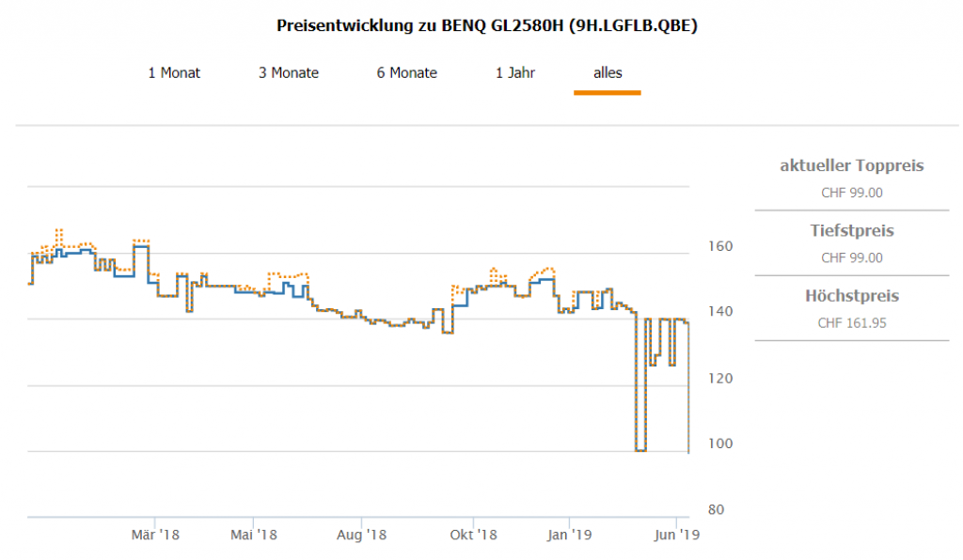This screenshot has width=963, height=560.
Task: Click the CHF 161.95 highest price value
Action: pos(851,322)
